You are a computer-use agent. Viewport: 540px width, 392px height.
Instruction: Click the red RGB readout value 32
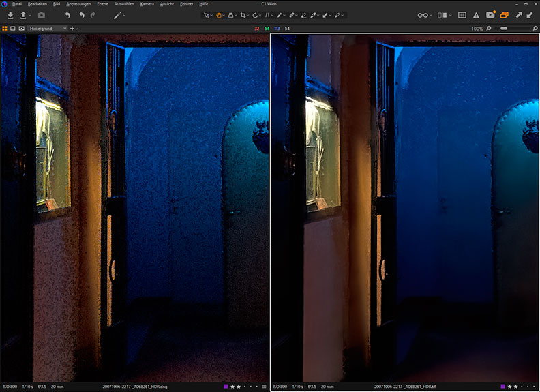(x=256, y=29)
